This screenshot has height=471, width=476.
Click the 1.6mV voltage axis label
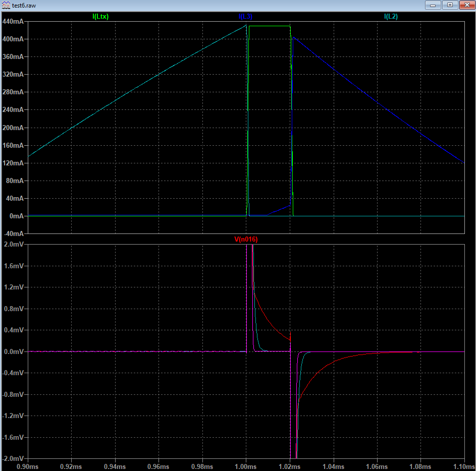pos(14,266)
